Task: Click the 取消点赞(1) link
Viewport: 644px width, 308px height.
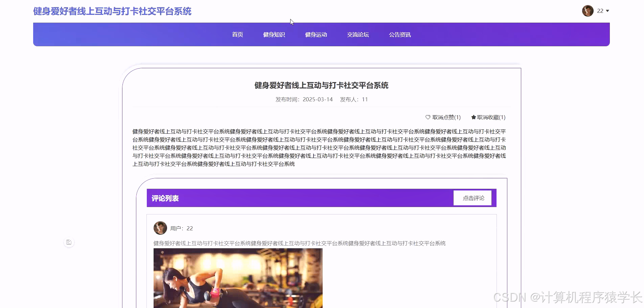Action: click(x=443, y=117)
